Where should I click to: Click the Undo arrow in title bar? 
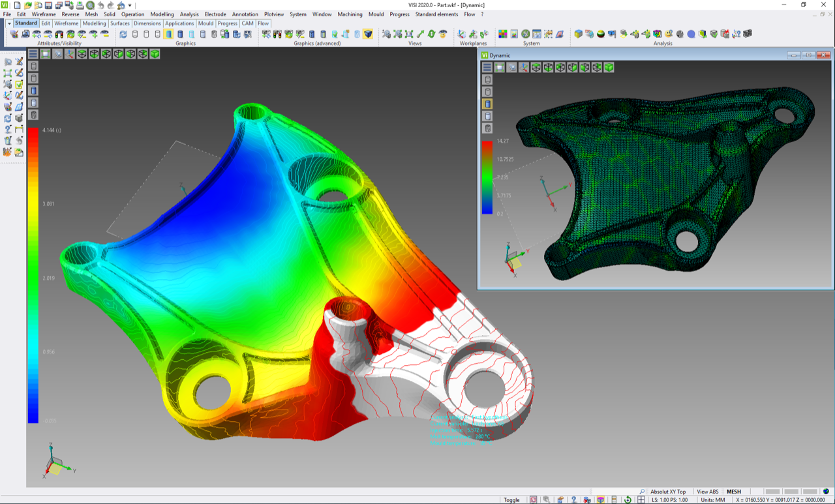pyautogui.click(x=100, y=5)
